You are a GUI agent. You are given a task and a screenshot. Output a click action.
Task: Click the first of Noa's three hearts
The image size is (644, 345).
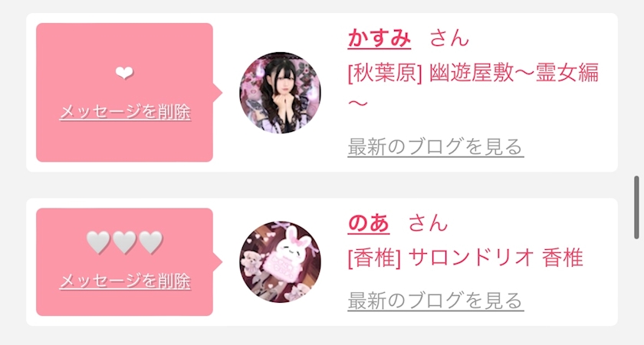pos(98,242)
